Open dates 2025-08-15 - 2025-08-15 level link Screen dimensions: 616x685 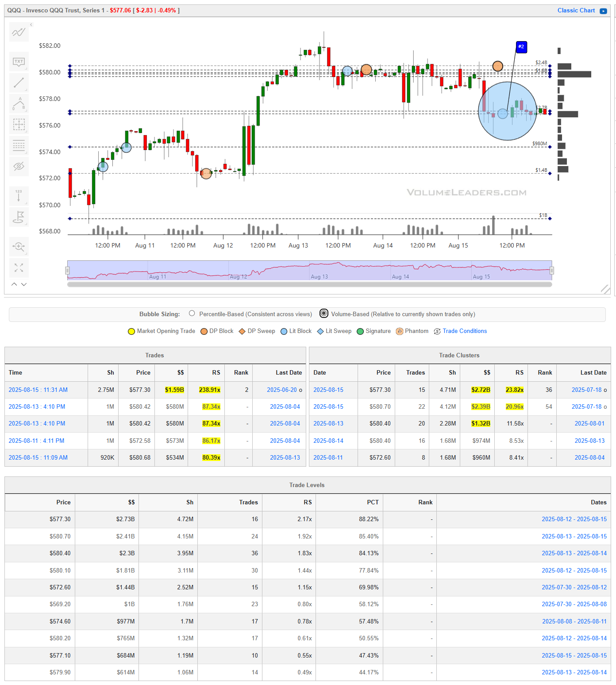tap(574, 655)
